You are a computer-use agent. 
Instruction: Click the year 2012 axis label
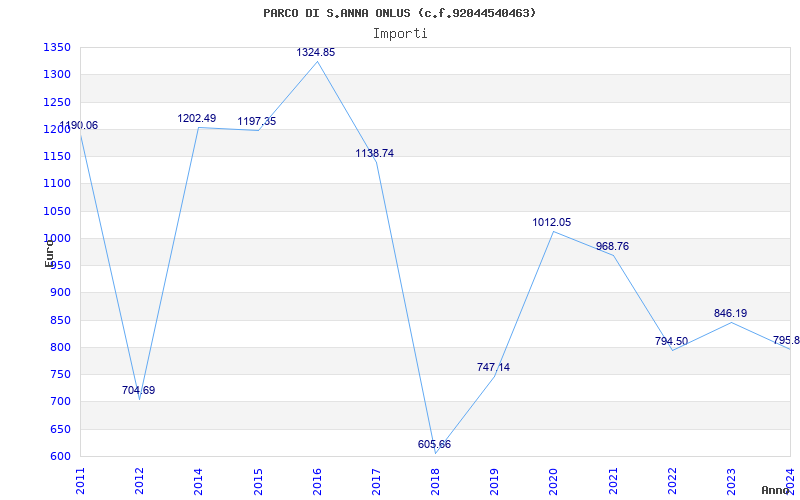[139, 482]
